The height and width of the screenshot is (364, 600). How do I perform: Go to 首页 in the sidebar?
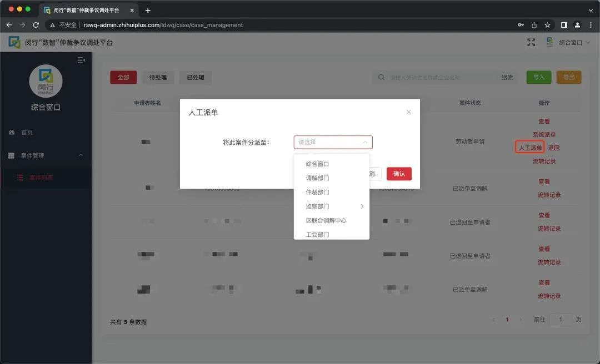(27, 133)
